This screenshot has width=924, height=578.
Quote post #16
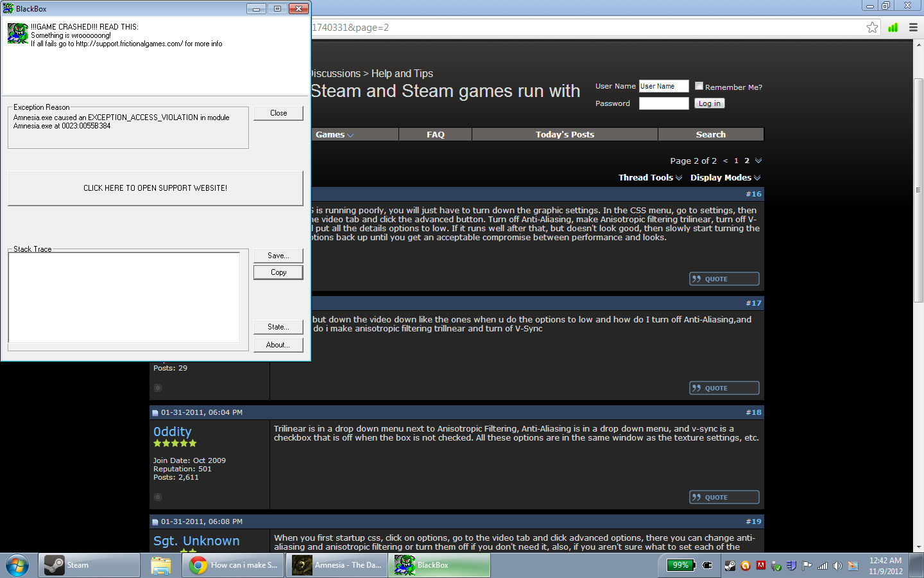724,279
